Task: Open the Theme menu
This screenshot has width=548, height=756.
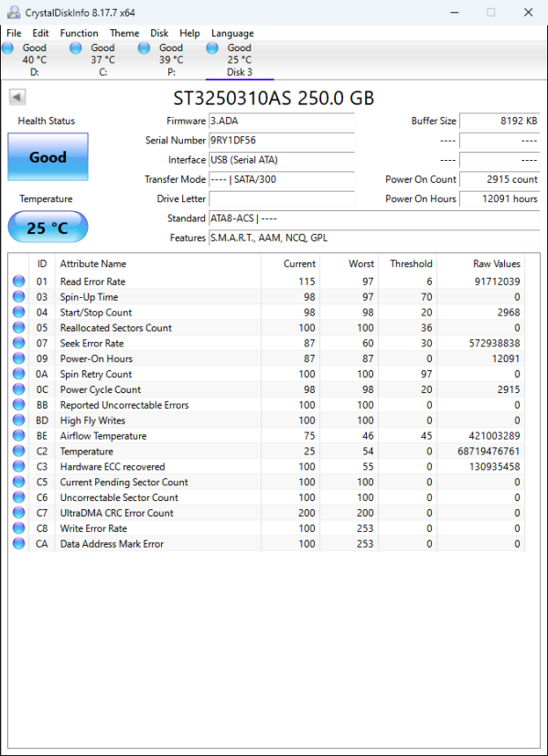Action: (124, 33)
